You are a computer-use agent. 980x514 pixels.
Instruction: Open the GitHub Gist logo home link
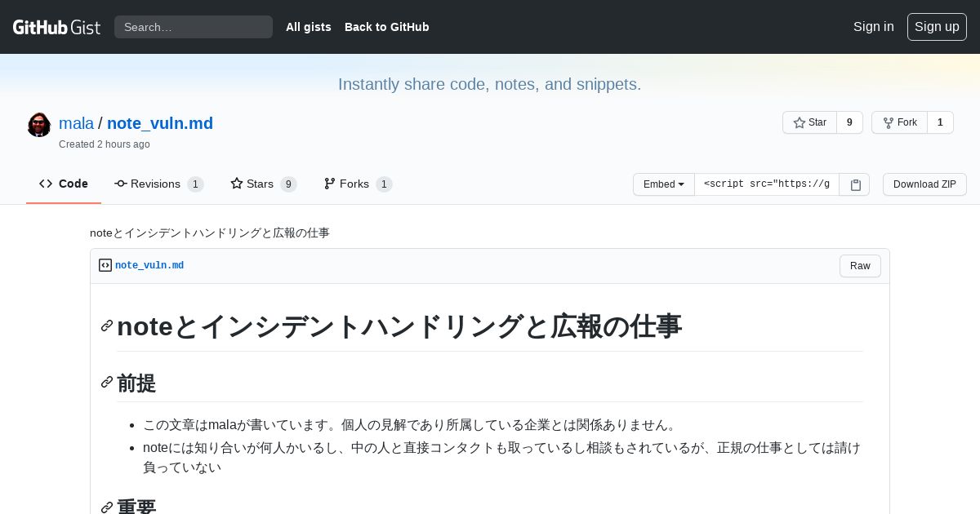pos(56,27)
